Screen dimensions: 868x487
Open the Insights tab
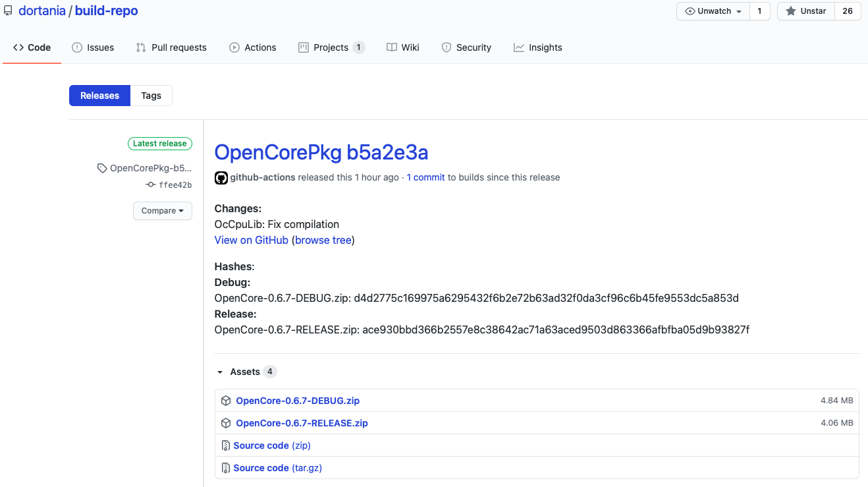tap(537, 47)
